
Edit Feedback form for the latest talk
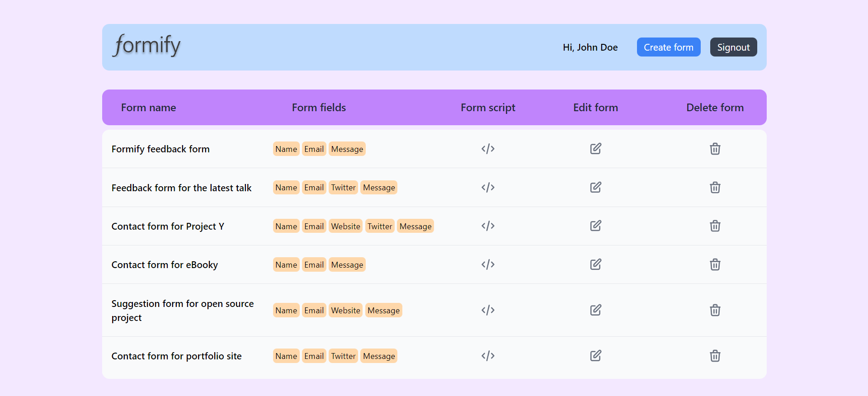[595, 187]
